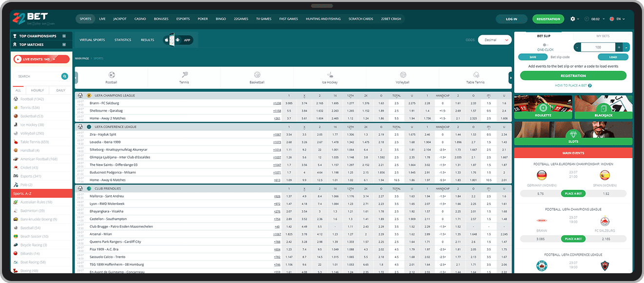
Task: Click the Roulette casino tile
Action: point(543,107)
